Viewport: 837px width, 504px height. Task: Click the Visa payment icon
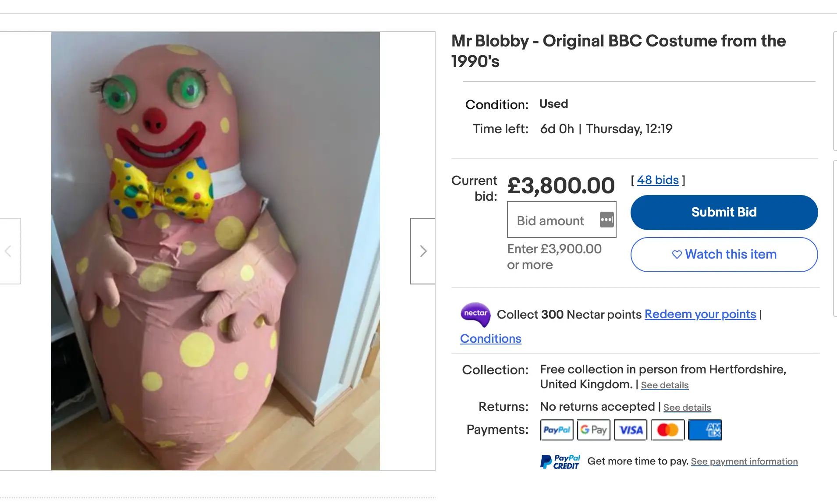pos(630,429)
